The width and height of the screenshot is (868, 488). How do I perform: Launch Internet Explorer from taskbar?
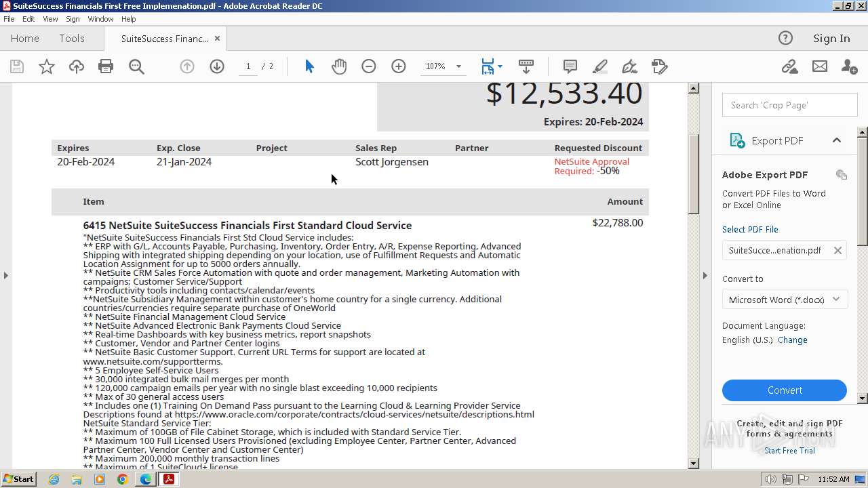tap(54, 479)
